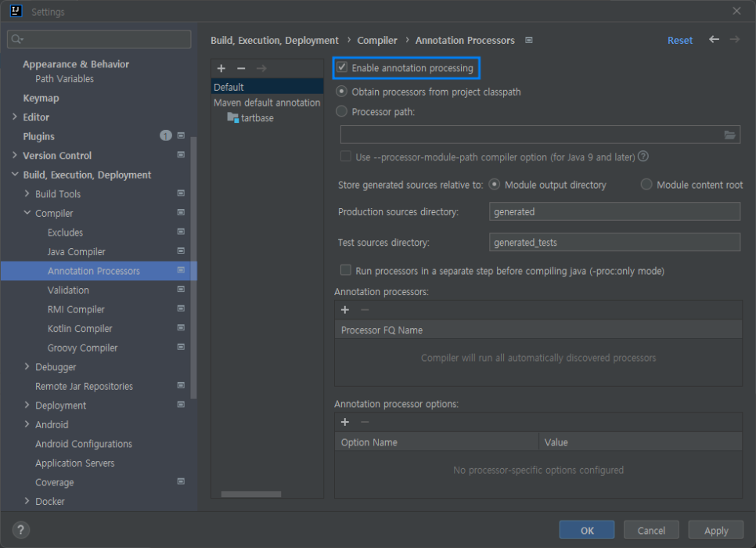The image size is (756, 548).
Task: Click project-level icon on Deployment row
Action: (x=181, y=404)
